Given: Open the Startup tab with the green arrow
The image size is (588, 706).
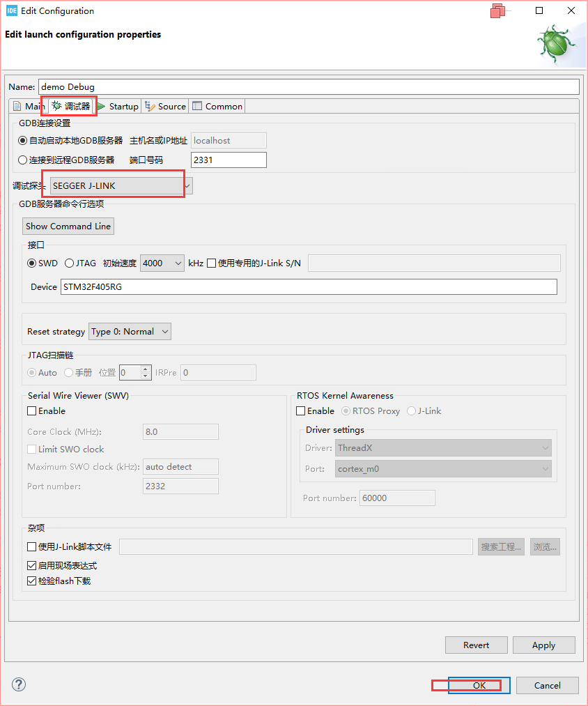Looking at the screenshot, I should [x=118, y=106].
